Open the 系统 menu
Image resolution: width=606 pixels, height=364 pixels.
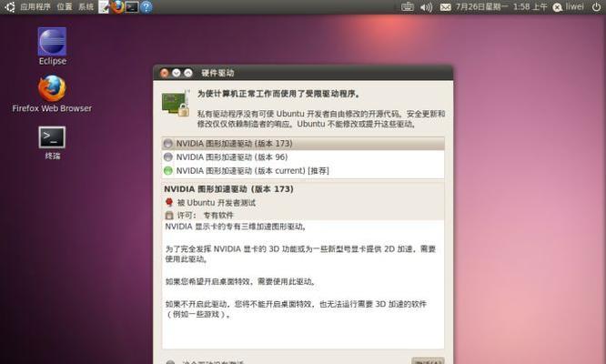point(86,7)
